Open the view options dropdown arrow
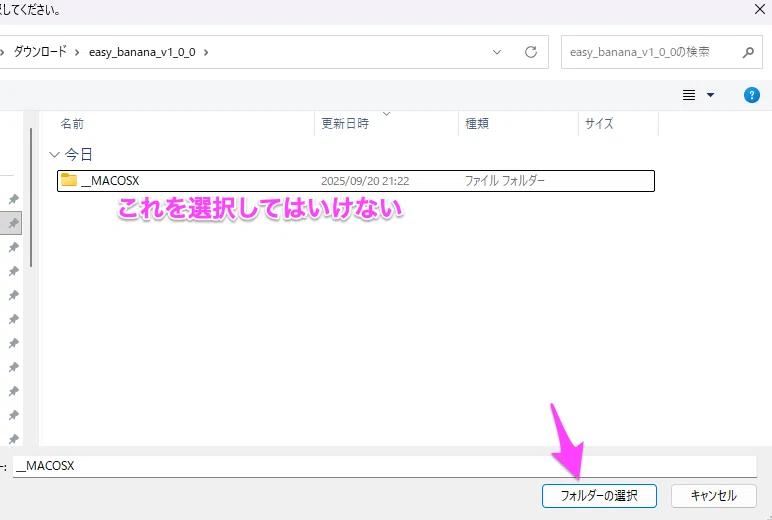772x520 pixels. coord(710,95)
